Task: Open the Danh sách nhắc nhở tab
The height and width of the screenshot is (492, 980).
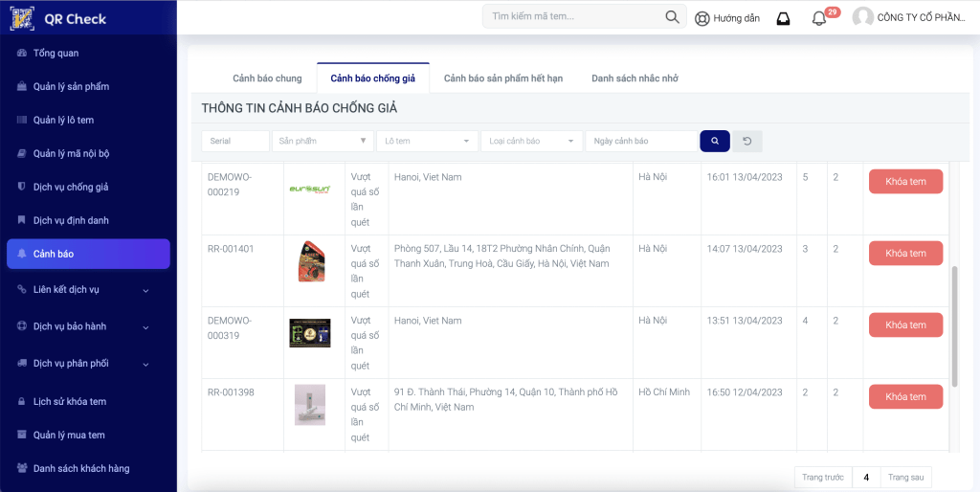Action: (635, 78)
